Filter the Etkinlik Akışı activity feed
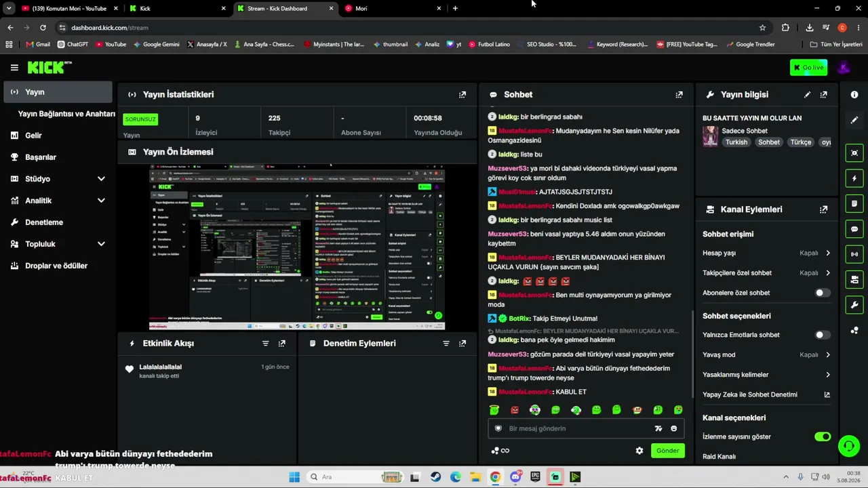Viewport: 868px width, 488px height. point(266,344)
